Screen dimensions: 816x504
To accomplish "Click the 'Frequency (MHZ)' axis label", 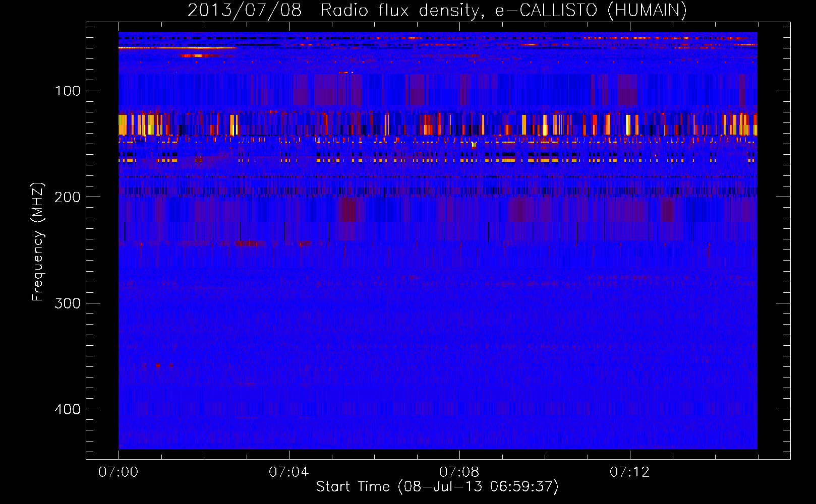I will tap(38, 242).
